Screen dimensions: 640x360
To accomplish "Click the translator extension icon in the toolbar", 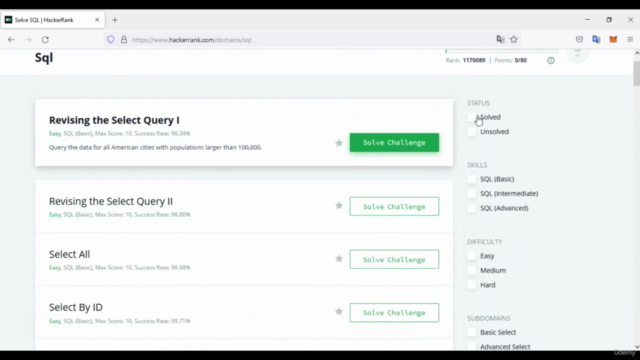I will pyautogui.click(x=596, y=40).
